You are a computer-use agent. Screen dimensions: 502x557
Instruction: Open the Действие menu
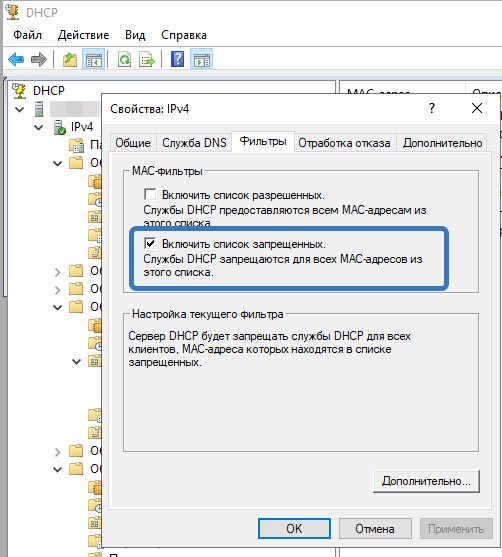83,35
